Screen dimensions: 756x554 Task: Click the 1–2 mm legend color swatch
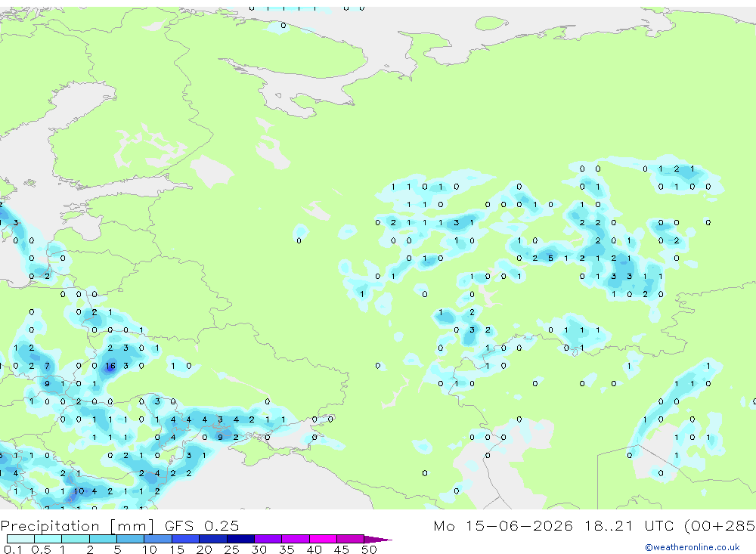(x=76, y=539)
